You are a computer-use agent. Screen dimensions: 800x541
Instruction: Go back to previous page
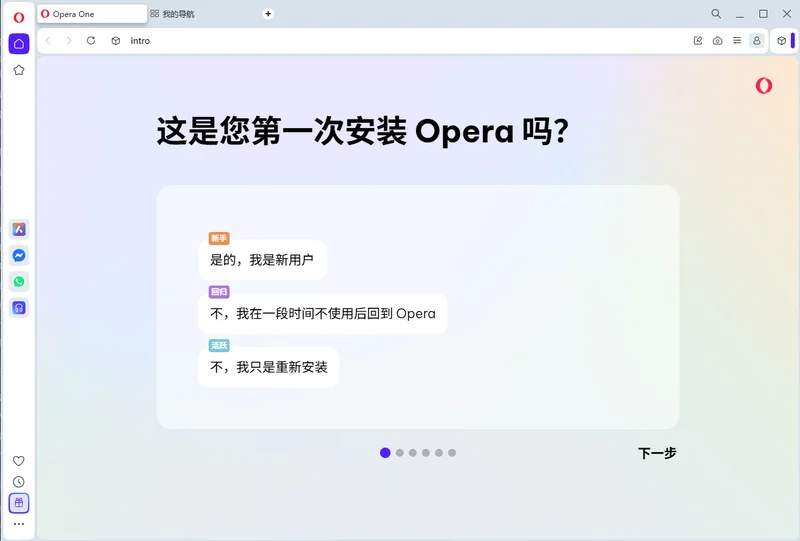tap(48, 41)
